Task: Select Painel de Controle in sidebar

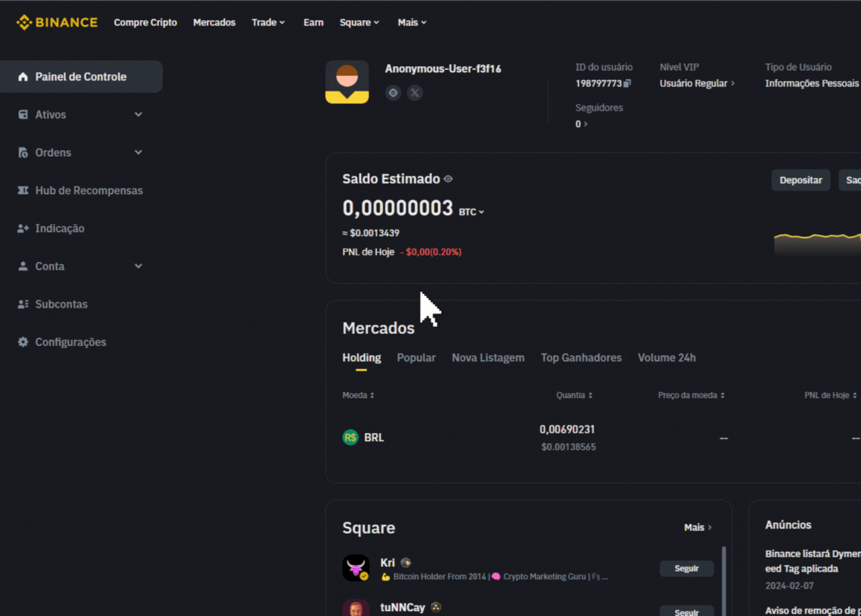Action: point(81,77)
